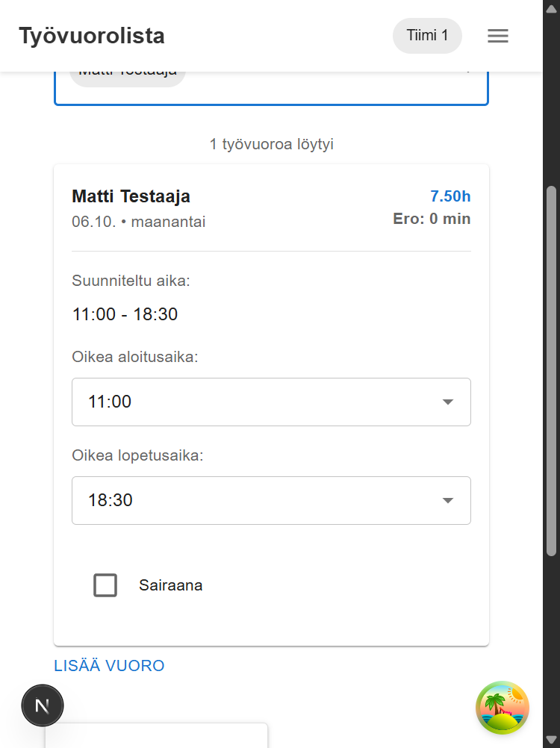Open the dropdown arrow on Oikea aloitusaika
The image size is (560, 748).
coord(447,402)
